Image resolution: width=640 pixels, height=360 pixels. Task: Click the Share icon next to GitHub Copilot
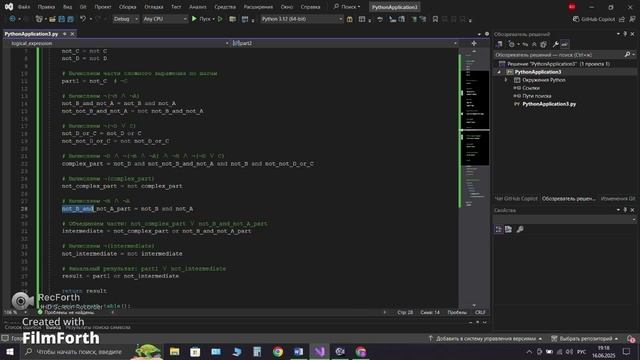[x=622, y=19]
